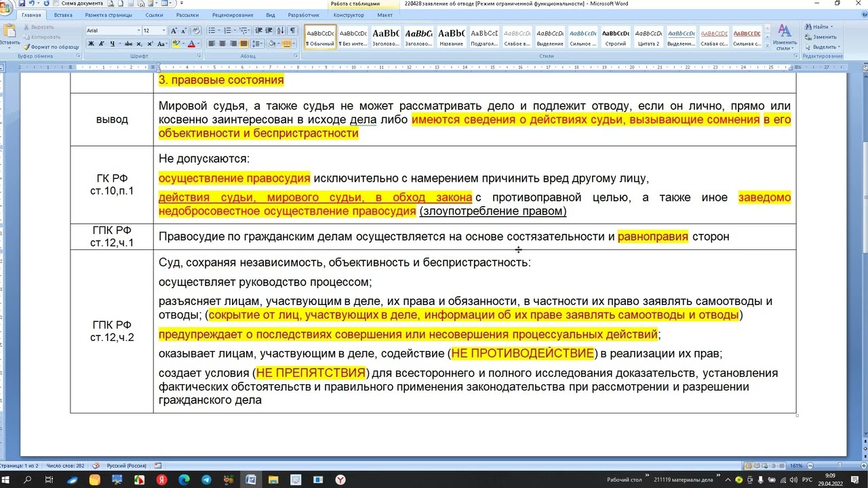This screenshot has width=868, height=488.
Task: Open Шрифт dialog launcher
Action: pos(199,56)
